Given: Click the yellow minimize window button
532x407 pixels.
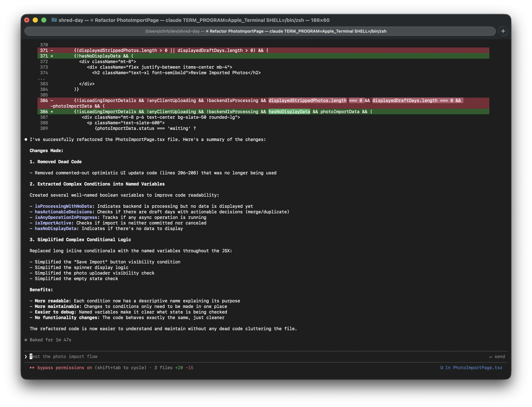Looking at the screenshot, I should 35,20.
